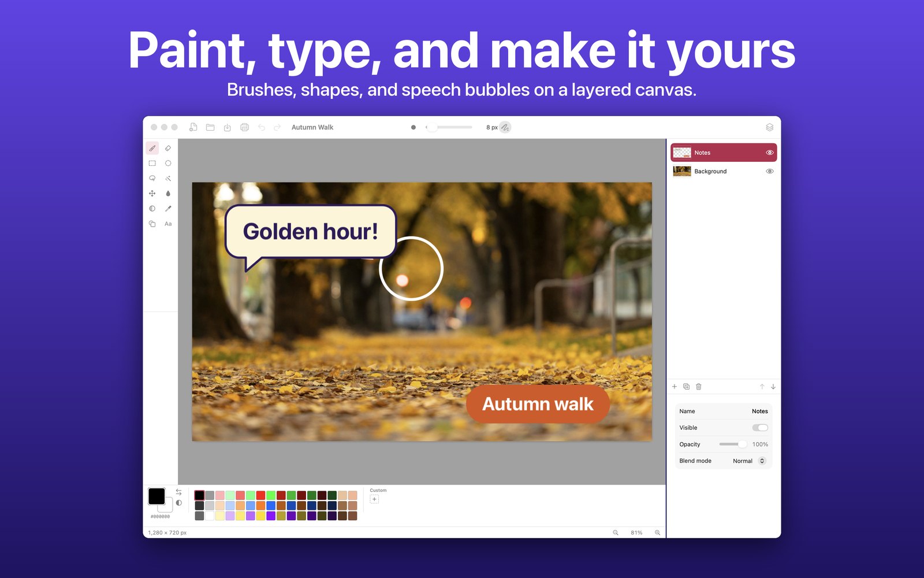Image resolution: width=924 pixels, height=578 pixels.
Task: Choose the rectangular marquee selection tool
Action: point(152,164)
